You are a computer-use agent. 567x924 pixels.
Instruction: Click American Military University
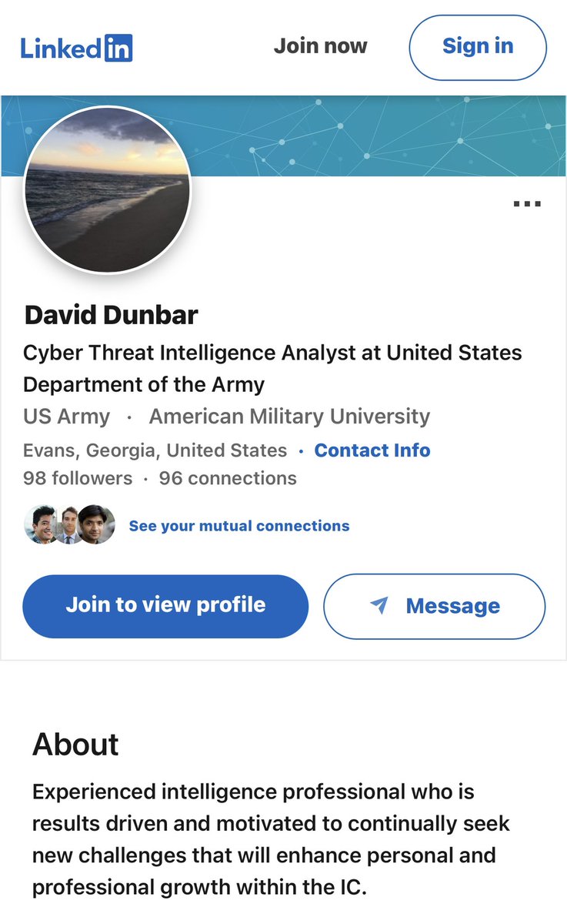(x=289, y=417)
